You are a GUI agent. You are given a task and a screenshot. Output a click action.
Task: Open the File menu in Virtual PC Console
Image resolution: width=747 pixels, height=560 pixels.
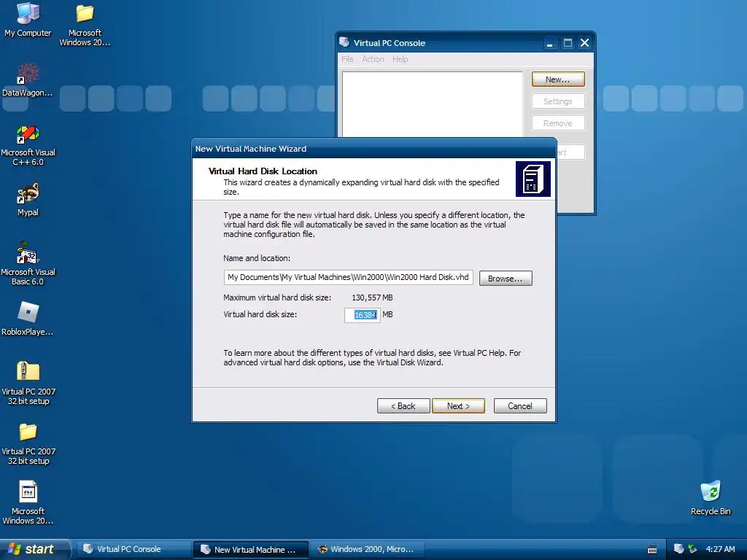347,59
